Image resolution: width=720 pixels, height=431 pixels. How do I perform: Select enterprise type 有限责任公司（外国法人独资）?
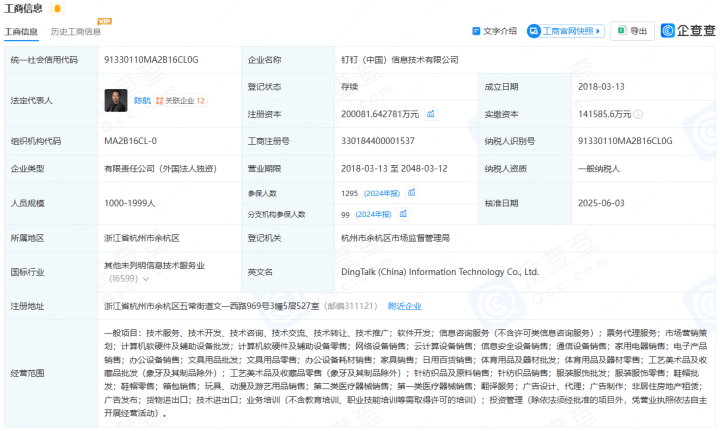point(160,169)
